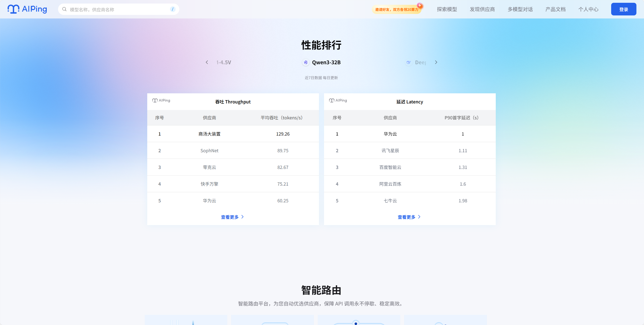Click the lightning badge on invite banner
The image size is (644, 325).
[420, 5]
